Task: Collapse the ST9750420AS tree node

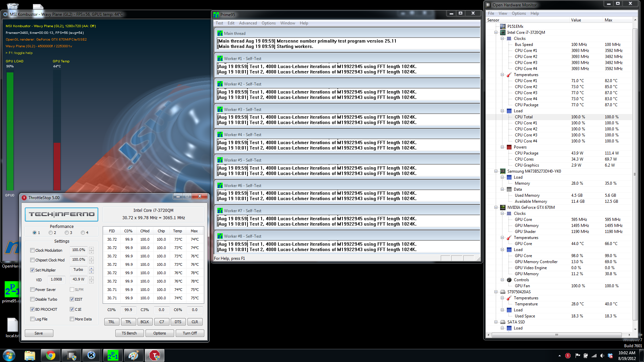Action: (x=496, y=292)
